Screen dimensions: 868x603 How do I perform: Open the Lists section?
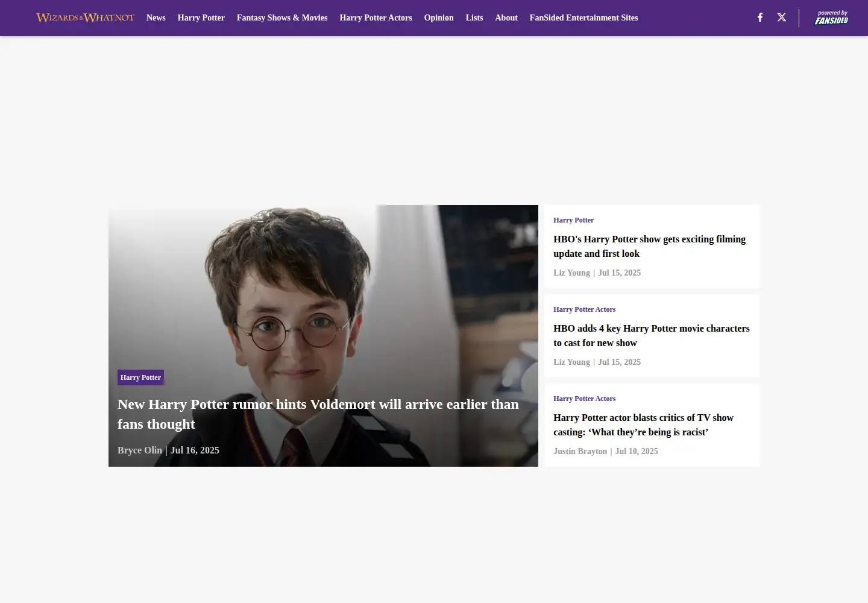click(x=474, y=18)
